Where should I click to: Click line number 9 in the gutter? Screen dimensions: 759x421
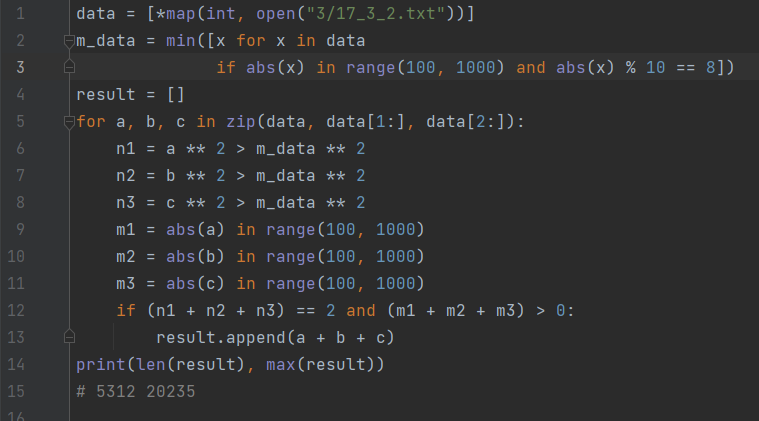tap(20, 229)
